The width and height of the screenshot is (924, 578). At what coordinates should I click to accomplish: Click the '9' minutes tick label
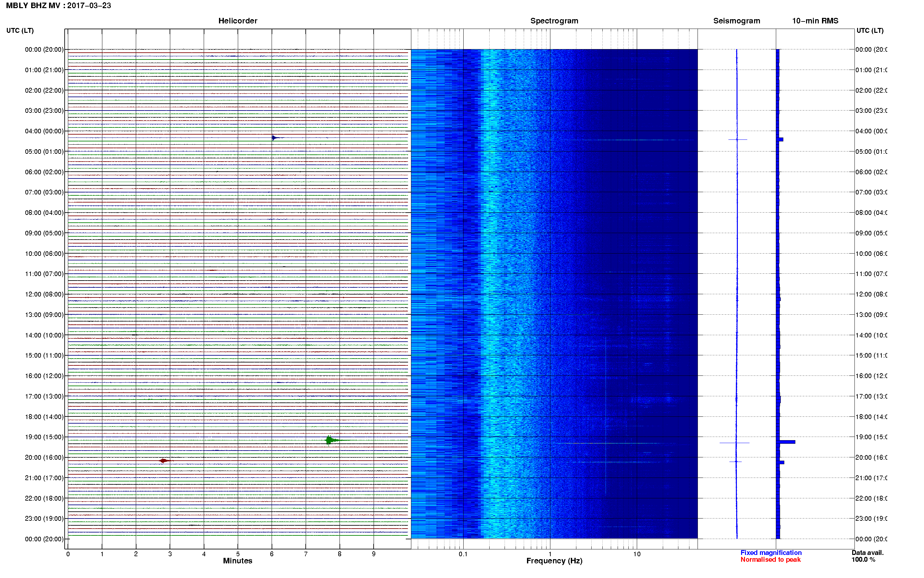click(374, 554)
